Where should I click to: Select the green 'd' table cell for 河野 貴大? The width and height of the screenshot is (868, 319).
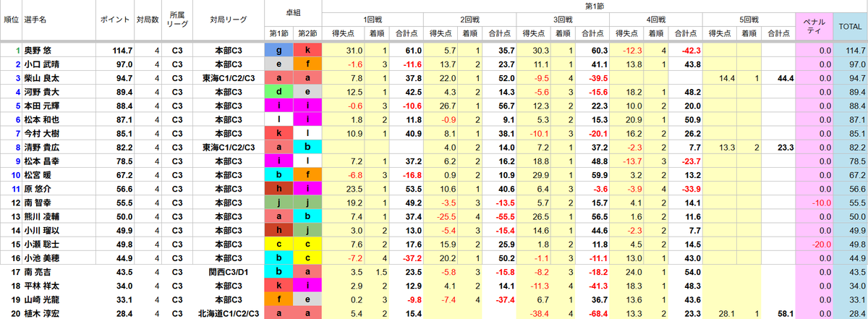[x=278, y=92]
